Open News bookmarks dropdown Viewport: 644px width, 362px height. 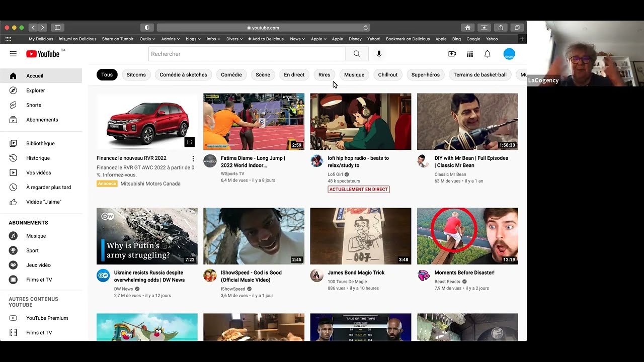click(x=297, y=39)
